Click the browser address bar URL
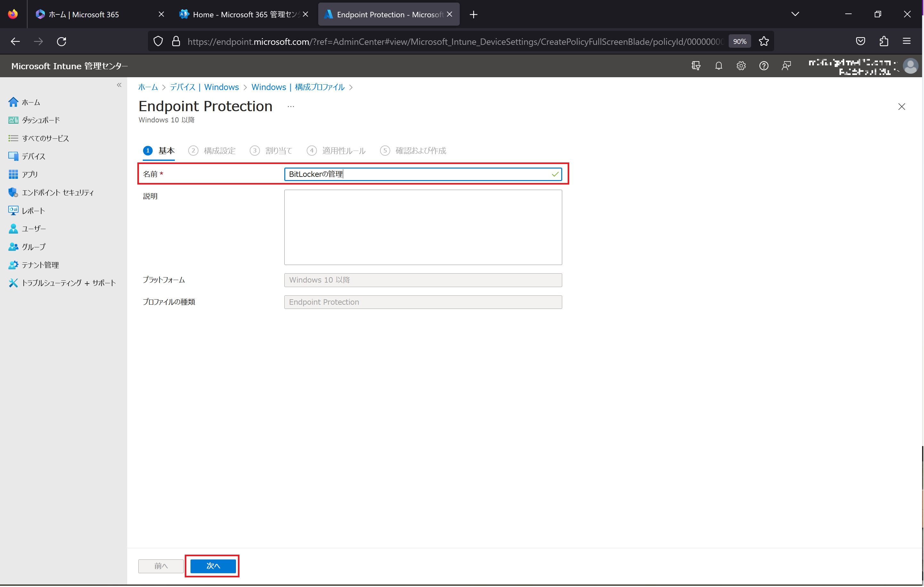The image size is (924, 587). (456, 41)
